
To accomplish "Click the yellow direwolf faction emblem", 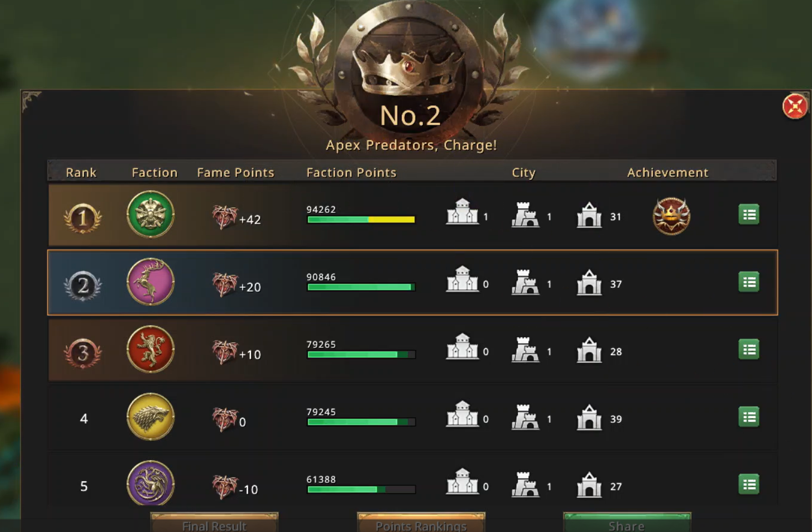I will pyautogui.click(x=151, y=417).
